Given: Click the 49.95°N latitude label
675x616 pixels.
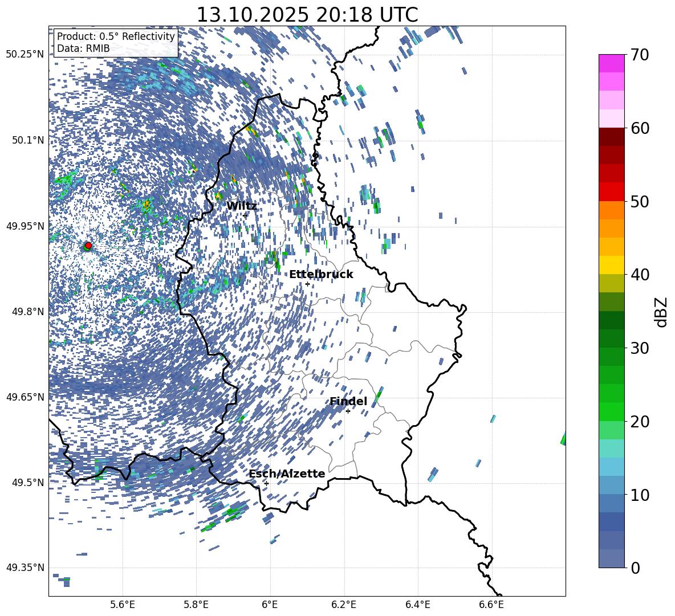Looking at the screenshot, I should (x=25, y=226).
